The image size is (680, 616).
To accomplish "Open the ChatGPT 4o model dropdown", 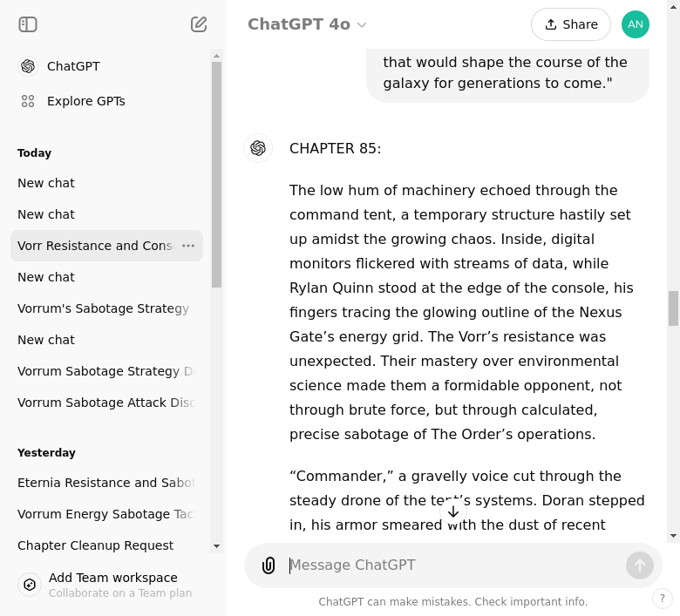I will [307, 24].
